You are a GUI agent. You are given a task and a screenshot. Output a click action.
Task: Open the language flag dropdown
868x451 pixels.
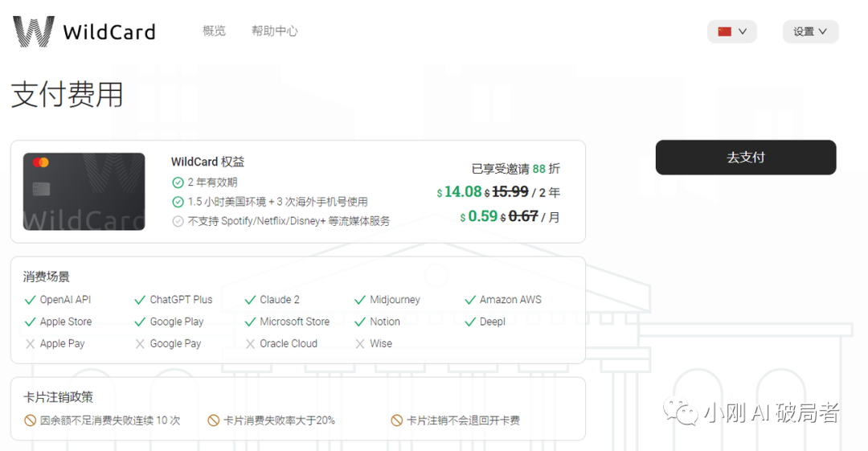click(732, 31)
